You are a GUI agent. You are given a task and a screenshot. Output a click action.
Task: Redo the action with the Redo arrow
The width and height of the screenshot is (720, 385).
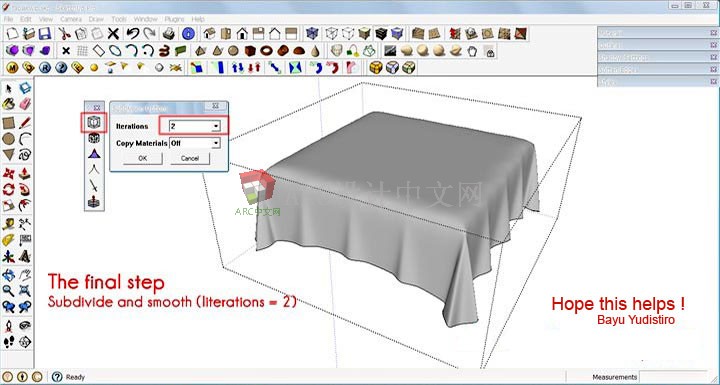pyautogui.click(x=149, y=34)
